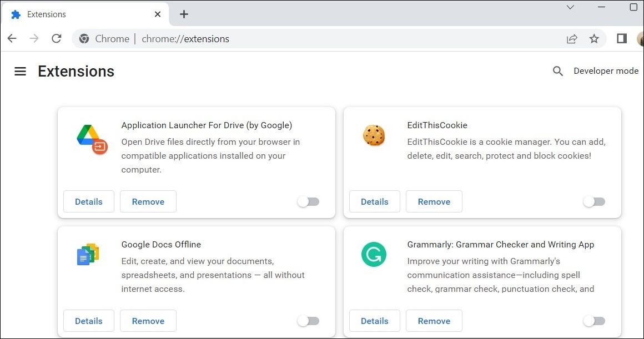644x339 pixels.
Task: Click the Google Docs Offline icon
Action: point(88,254)
